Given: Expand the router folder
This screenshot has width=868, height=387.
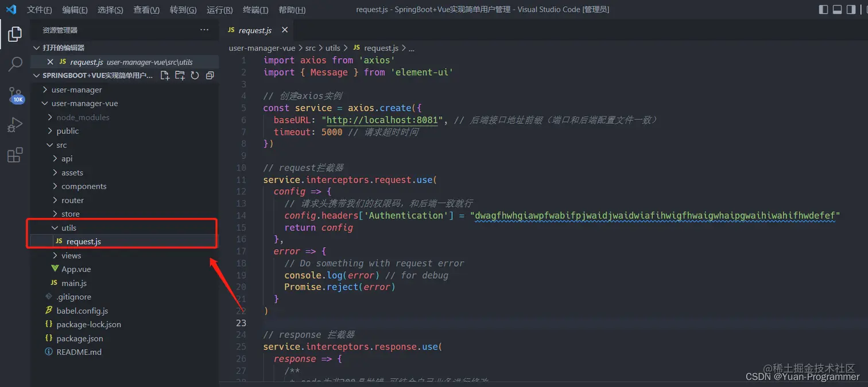Looking at the screenshot, I should 125,200.
